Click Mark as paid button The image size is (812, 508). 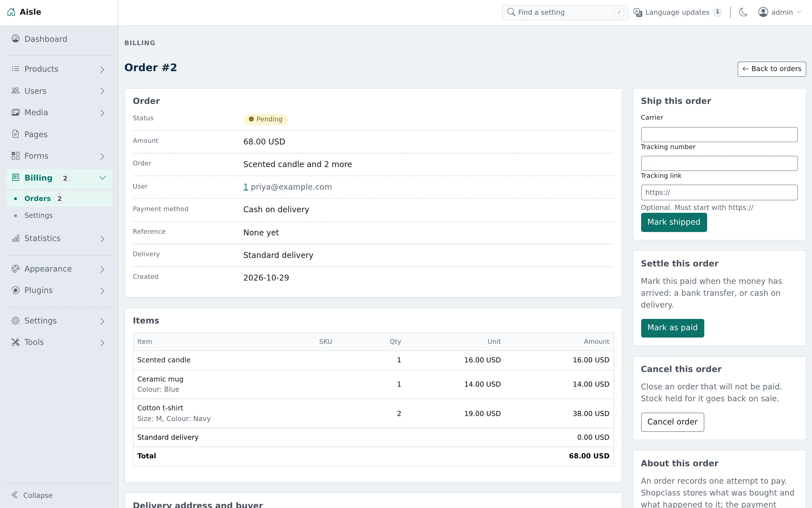[x=672, y=328]
